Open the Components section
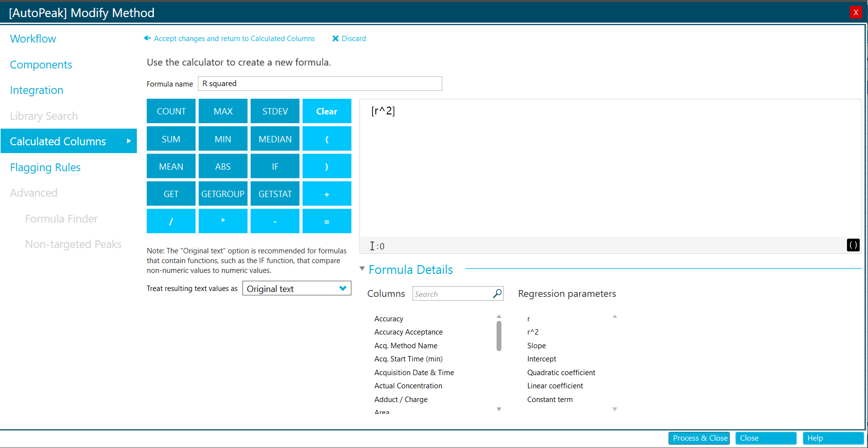This screenshot has height=448, width=868. click(41, 65)
